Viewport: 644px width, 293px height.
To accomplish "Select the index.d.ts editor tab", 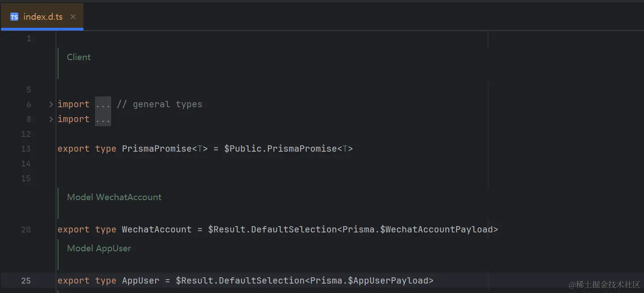I will pyautogui.click(x=43, y=17).
